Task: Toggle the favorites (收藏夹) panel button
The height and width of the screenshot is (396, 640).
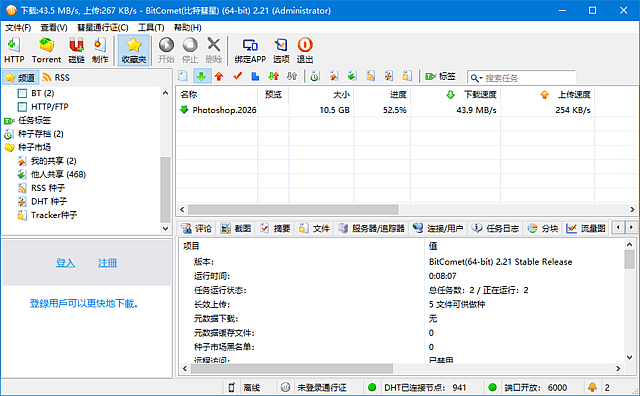Action: click(133, 50)
